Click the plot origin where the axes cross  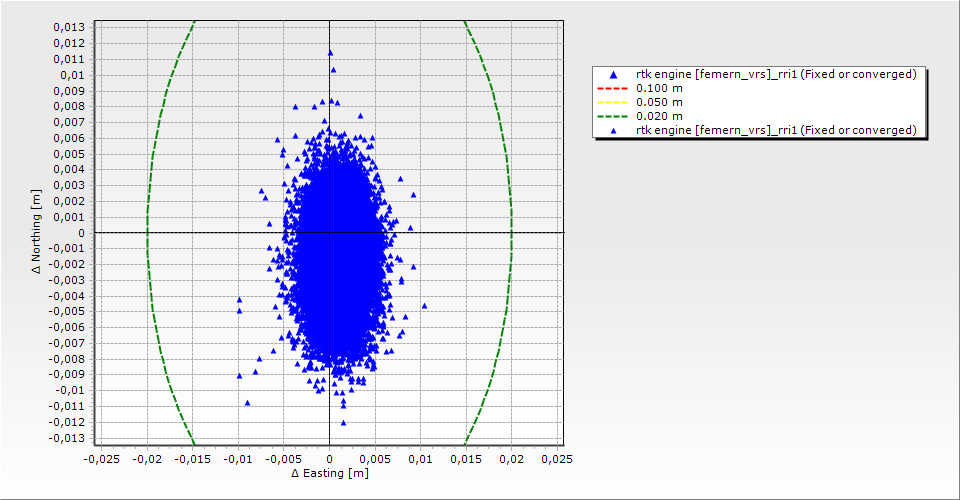pos(329,233)
